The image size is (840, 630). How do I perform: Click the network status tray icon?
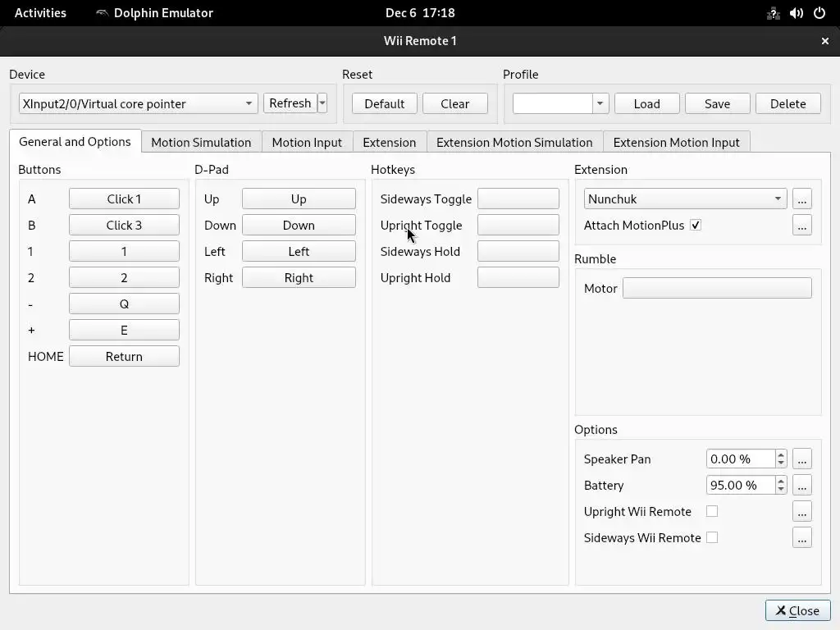(773, 13)
